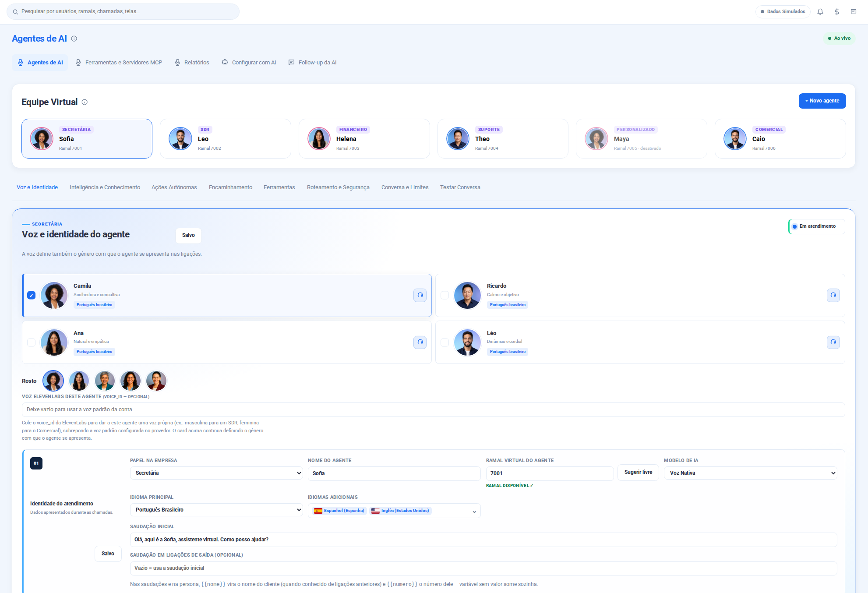Toggle the Dados Simulados indicator
Screen dimensions: 868x593
coord(783,12)
